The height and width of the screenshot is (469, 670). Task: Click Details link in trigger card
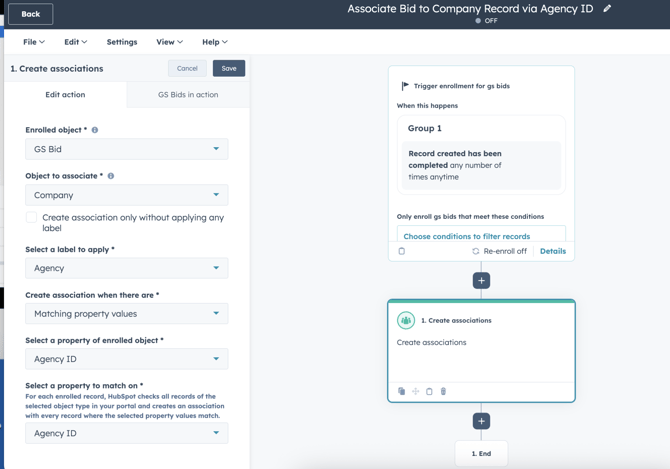coord(553,251)
